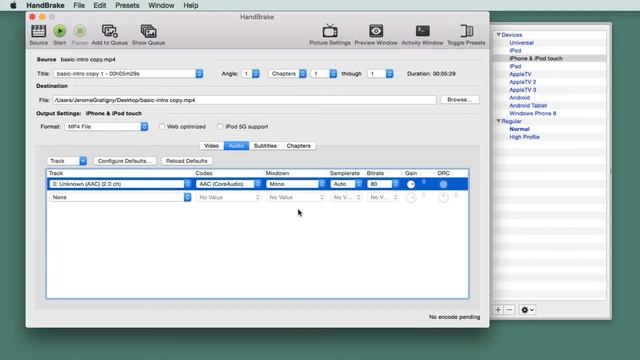The image size is (640, 360).
Task: Open the audio track 0 source dropdown
Action: coord(120,184)
